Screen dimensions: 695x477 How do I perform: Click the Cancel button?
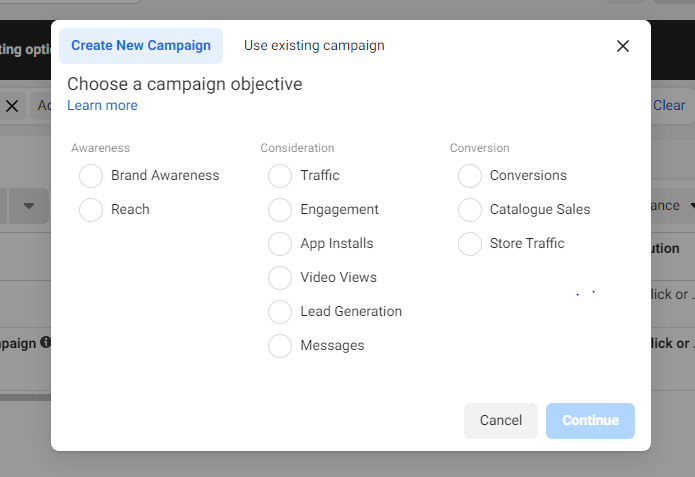click(501, 421)
